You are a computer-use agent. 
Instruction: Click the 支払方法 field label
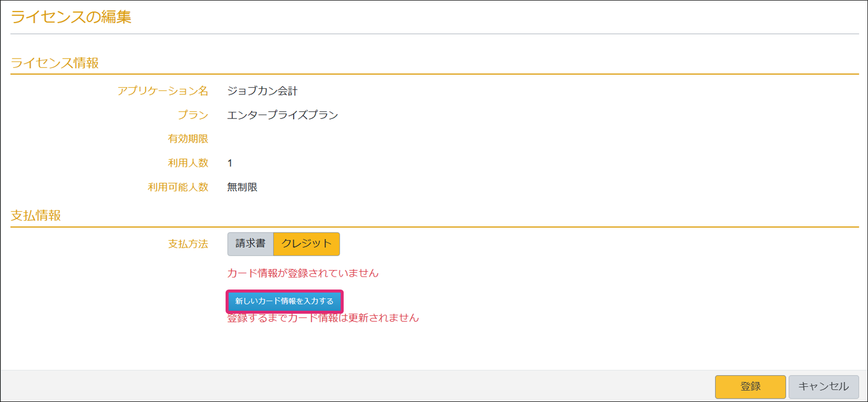point(188,244)
